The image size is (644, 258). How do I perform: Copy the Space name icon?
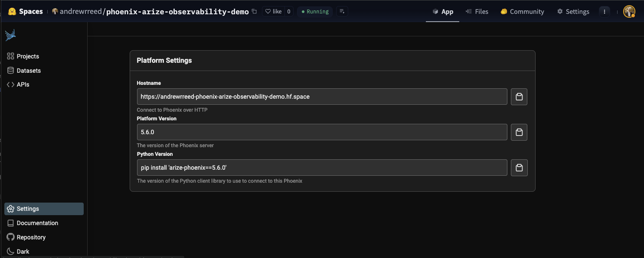[254, 12]
